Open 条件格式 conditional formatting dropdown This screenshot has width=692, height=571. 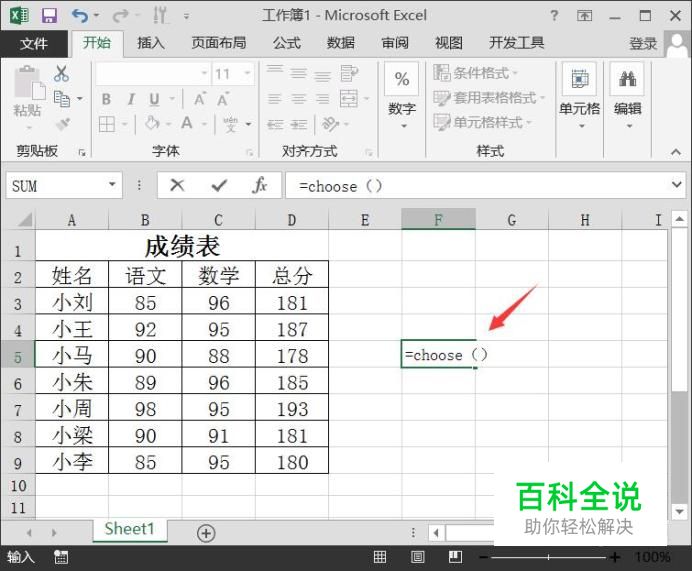pos(475,73)
